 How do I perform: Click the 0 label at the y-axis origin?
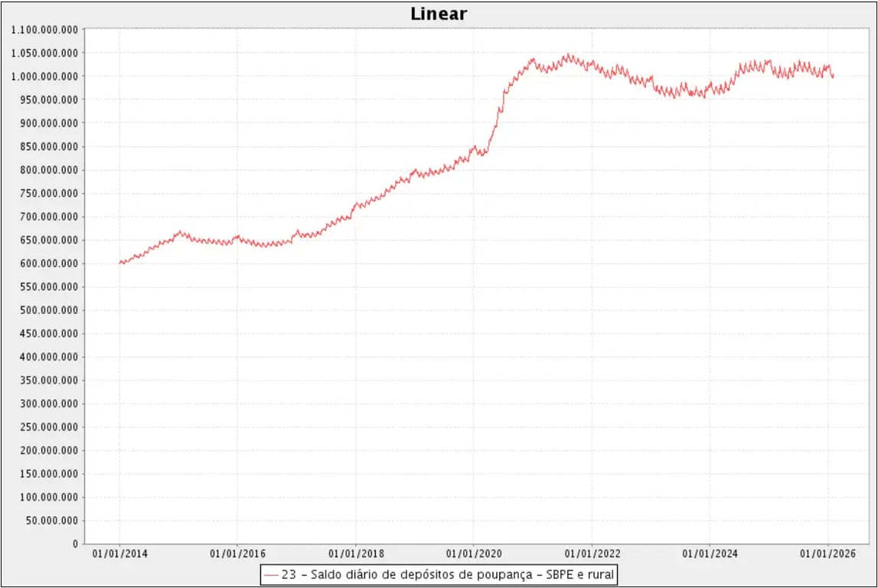coord(75,544)
